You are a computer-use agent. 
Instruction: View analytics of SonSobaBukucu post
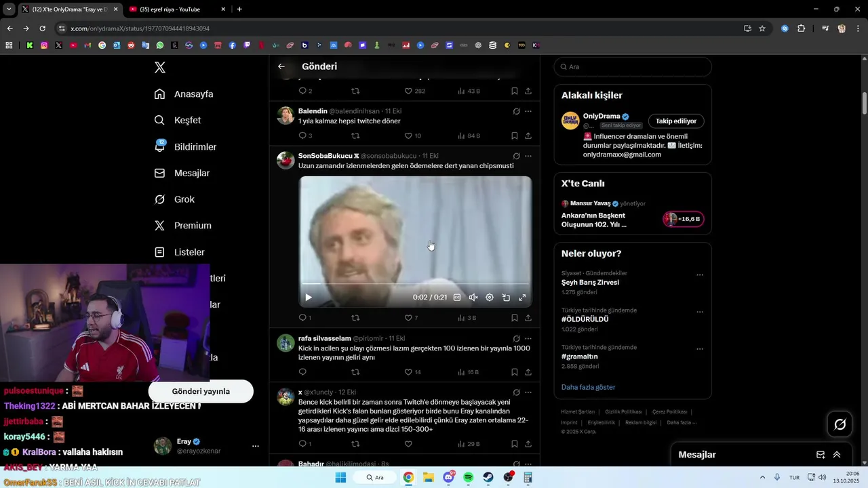point(467,318)
